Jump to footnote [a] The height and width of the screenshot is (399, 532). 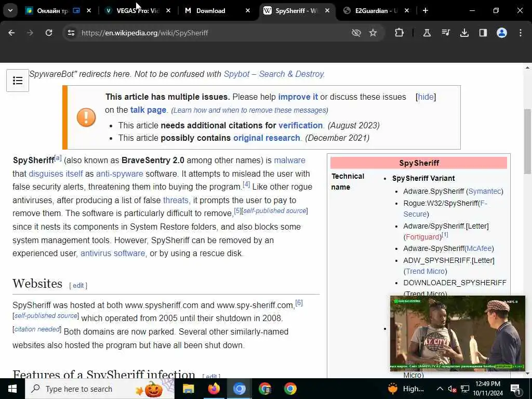tap(58, 158)
